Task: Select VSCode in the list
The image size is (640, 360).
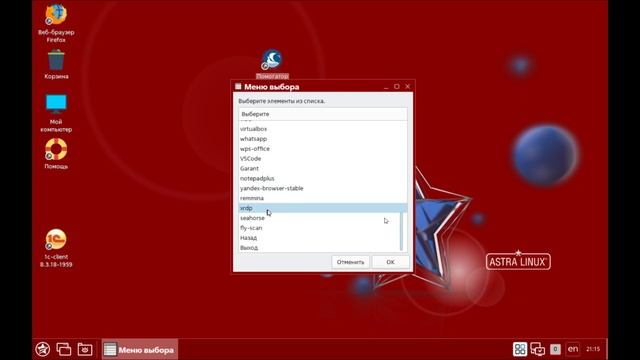Action: (322, 158)
